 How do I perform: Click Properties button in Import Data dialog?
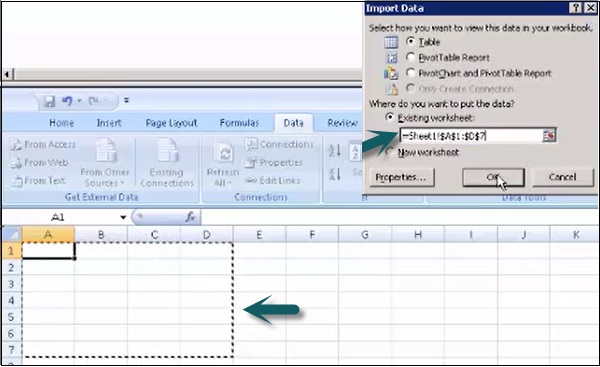(x=402, y=178)
